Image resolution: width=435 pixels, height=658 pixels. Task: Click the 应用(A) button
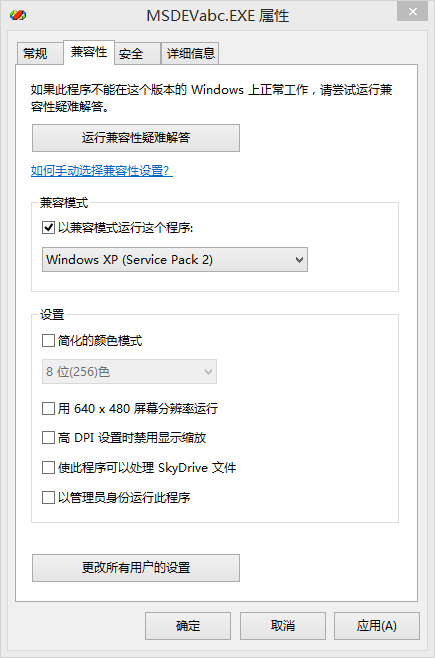click(377, 626)
